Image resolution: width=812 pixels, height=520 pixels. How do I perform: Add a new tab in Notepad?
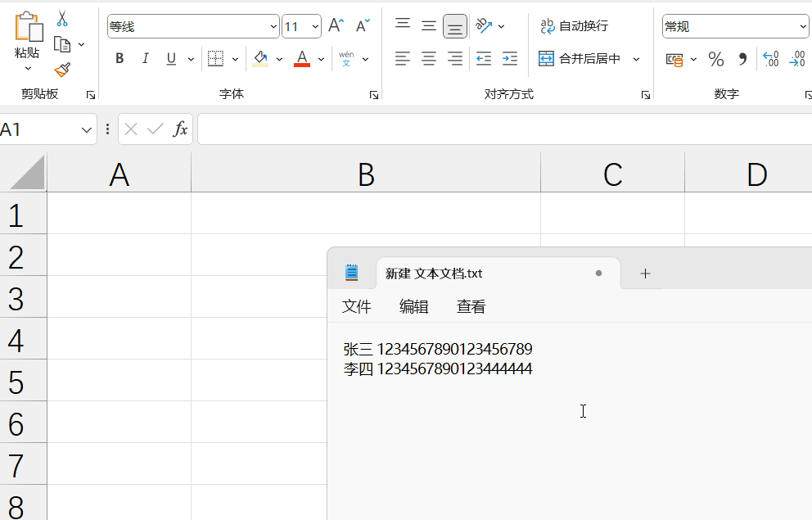pyautogui.click(x=645, y=274)
